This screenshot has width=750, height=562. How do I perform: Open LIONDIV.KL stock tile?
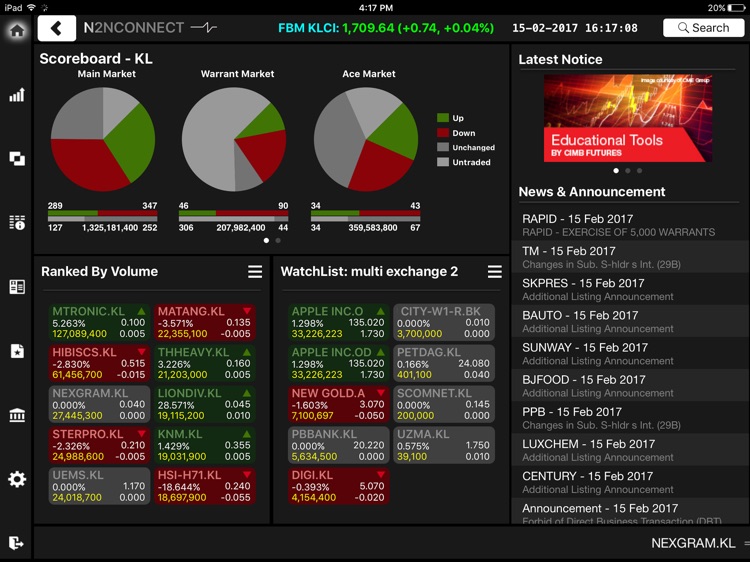tap(205, 404)
